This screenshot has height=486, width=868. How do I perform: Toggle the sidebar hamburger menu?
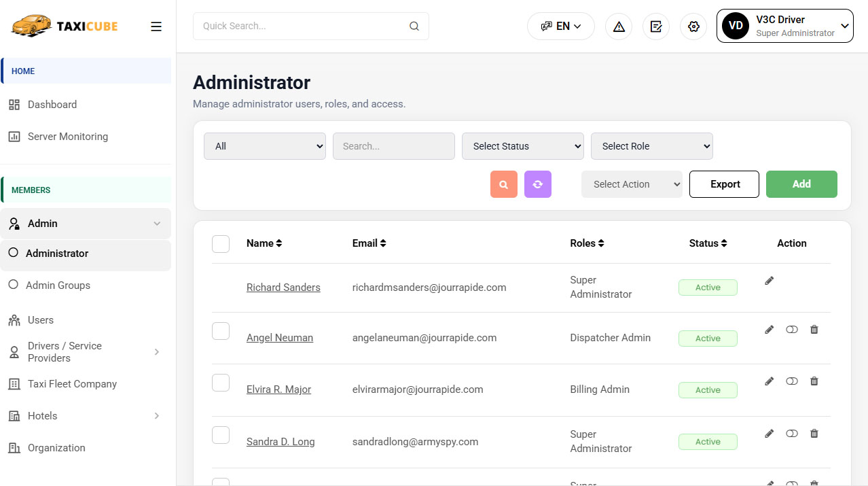pyautogui.click(x=156, y=27)
